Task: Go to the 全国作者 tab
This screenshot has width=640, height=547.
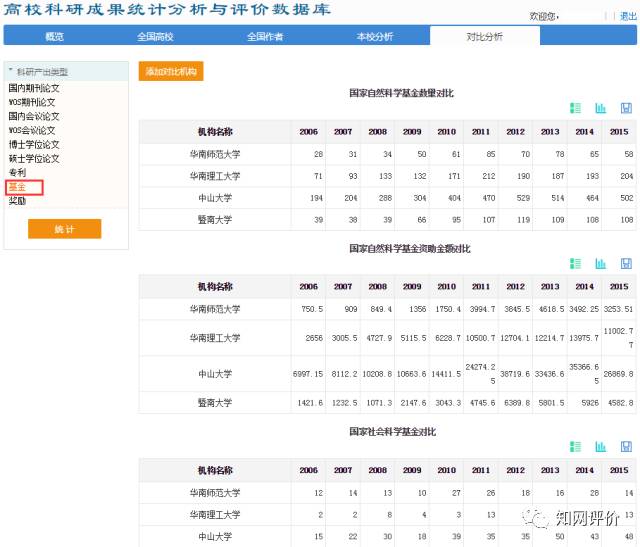Action: 265,36
